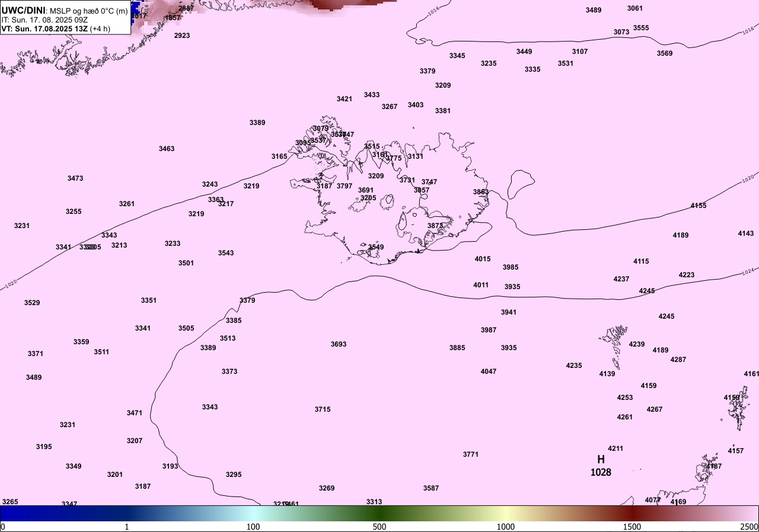Click the height value 4047

point(489,371)
